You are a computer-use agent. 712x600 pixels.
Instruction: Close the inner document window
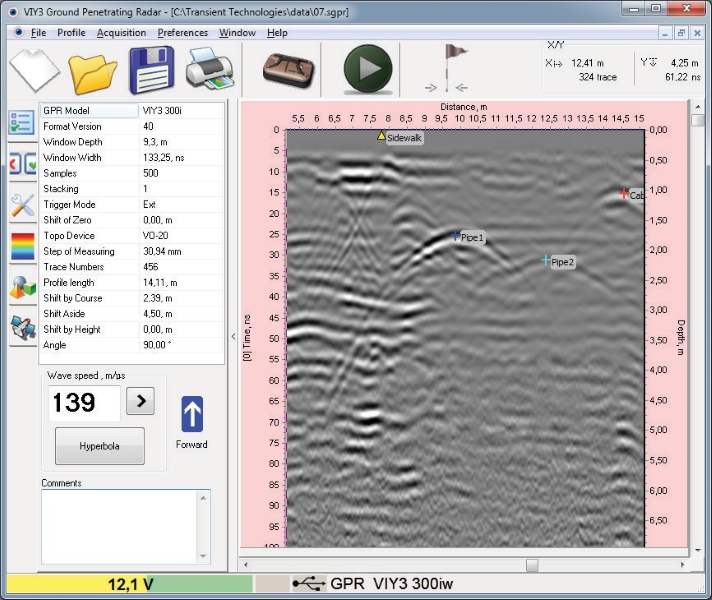pyautogui.click(x=697, y=33)
